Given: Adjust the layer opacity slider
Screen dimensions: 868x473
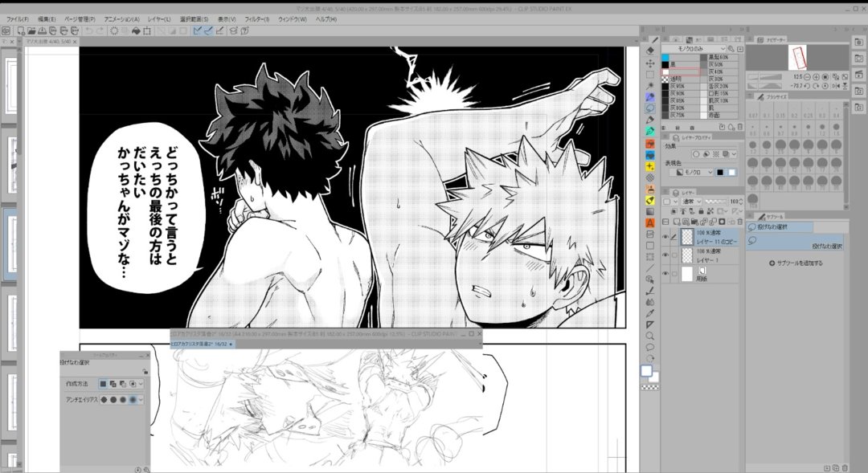Looking at the screenshot, I should [716, 202].
